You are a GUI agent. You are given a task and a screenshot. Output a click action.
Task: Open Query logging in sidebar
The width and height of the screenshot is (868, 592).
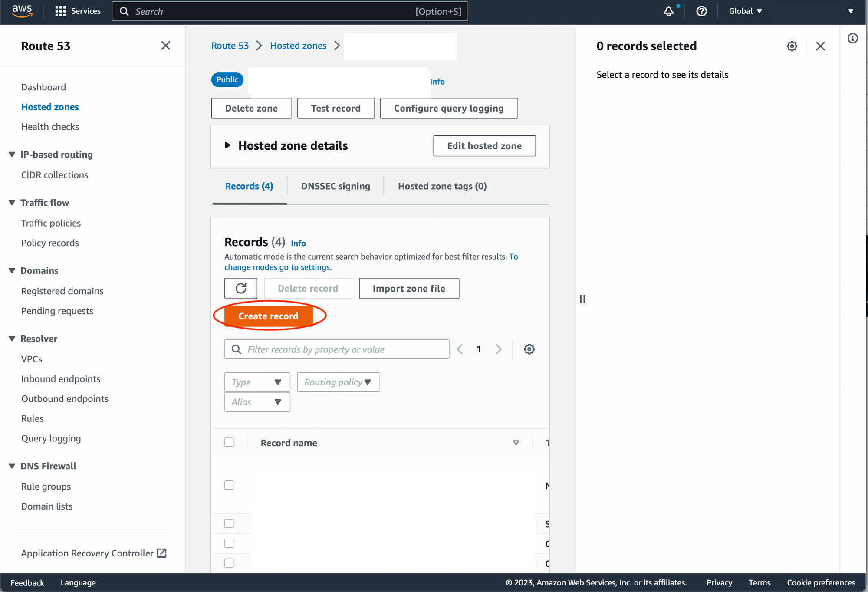tap(51, 438)
